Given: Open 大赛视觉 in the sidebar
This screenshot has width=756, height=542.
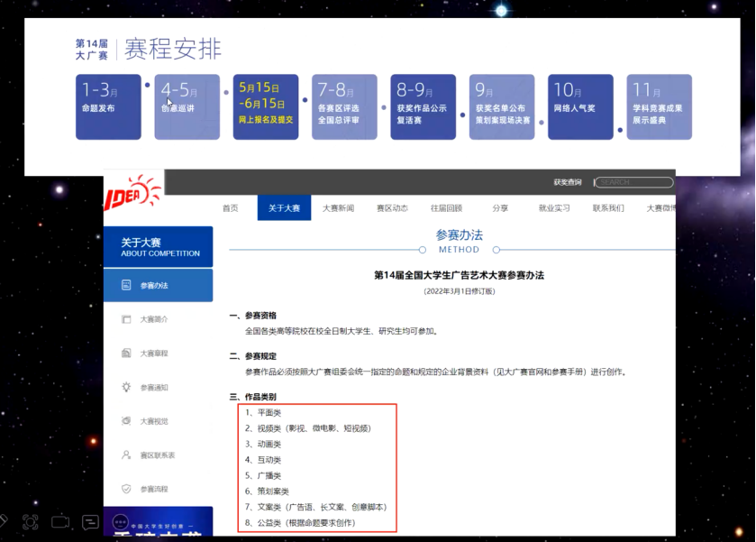Looking at the screenshot, I should pos(154,421).
